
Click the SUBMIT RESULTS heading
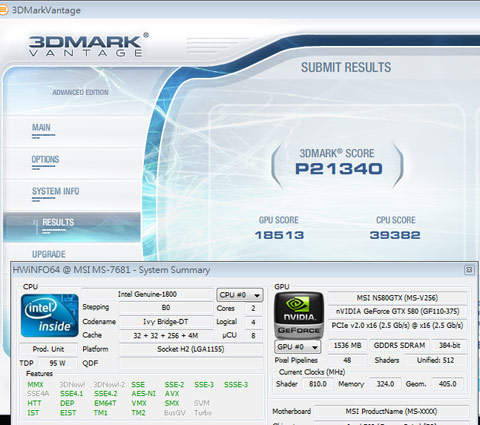pos(346,67)
